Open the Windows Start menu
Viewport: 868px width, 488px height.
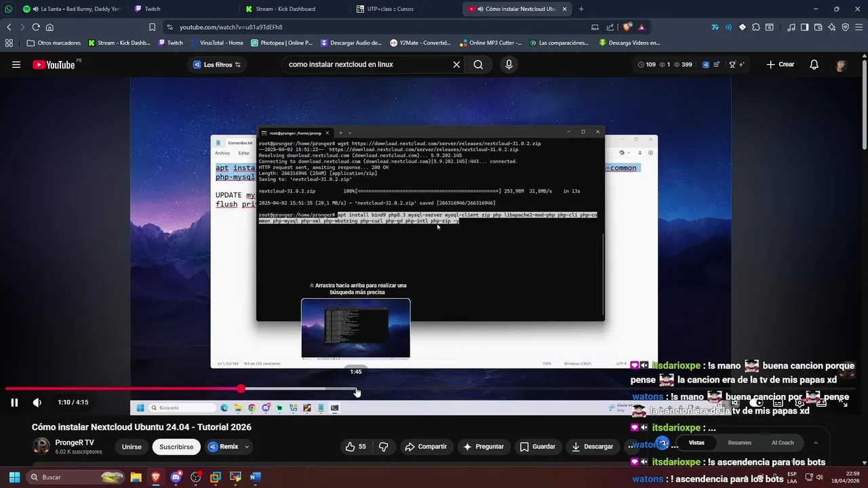(14, 477)
